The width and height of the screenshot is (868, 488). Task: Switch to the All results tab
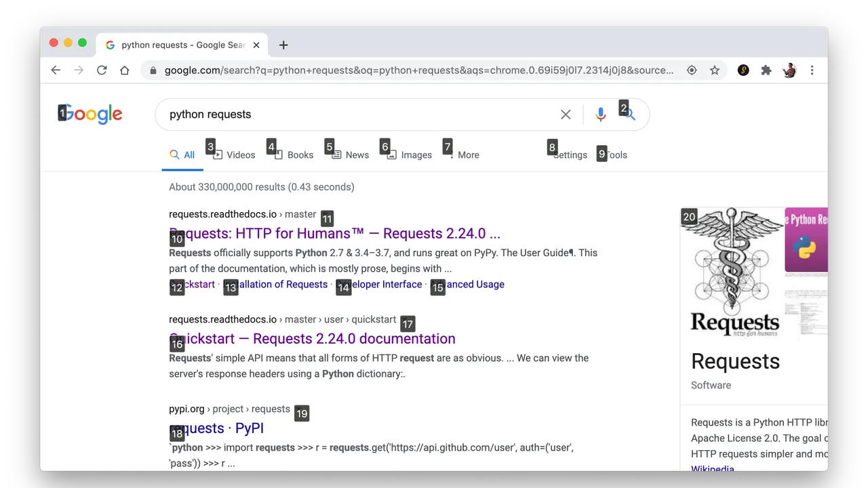[x=182, y=155]
